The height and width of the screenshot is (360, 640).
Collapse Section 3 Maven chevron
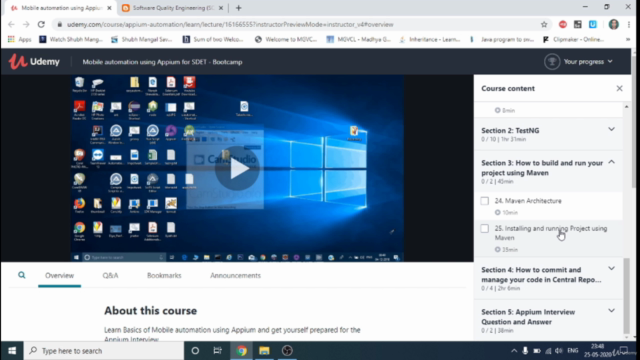611,162
